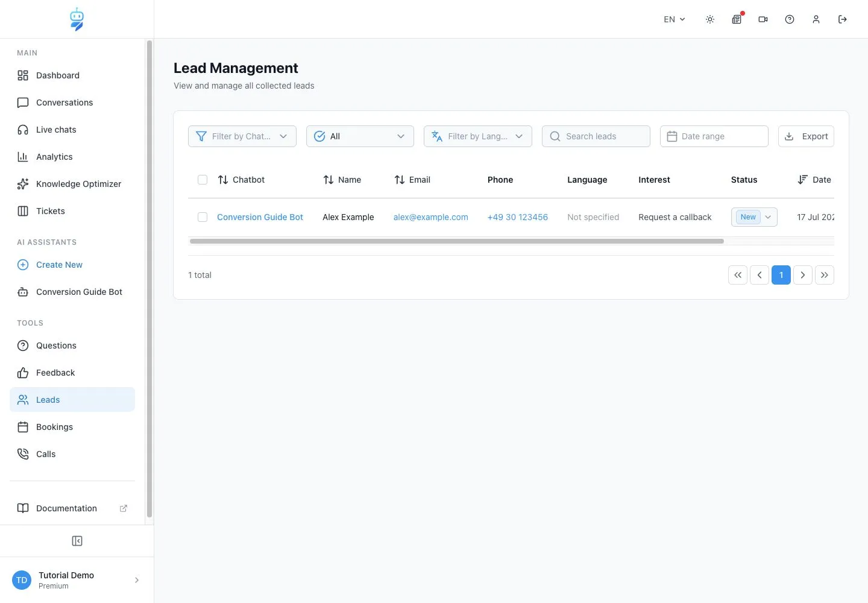Image resolution: width=868 pixels, height=603 pixels.
Task: Go to Tickets
Action: click(72, 211)
